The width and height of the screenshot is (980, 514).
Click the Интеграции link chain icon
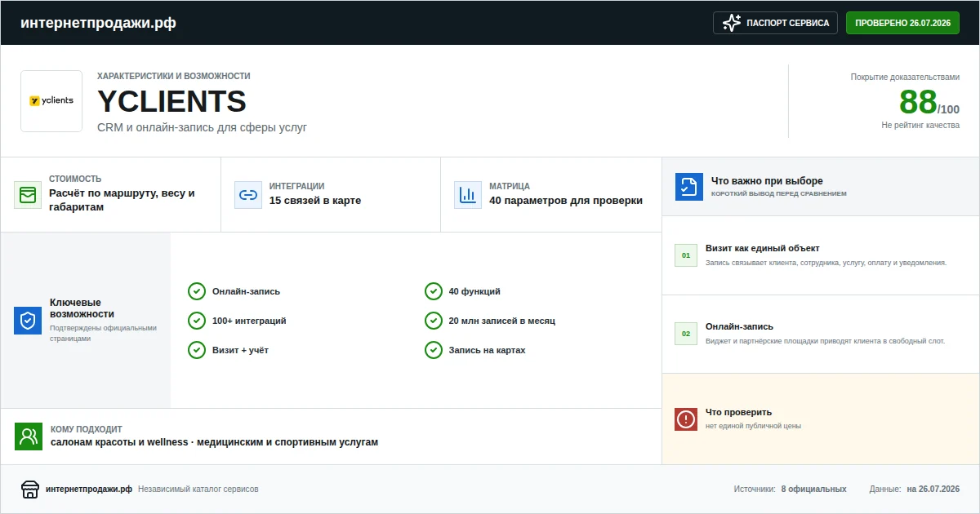tap(248, 195)
